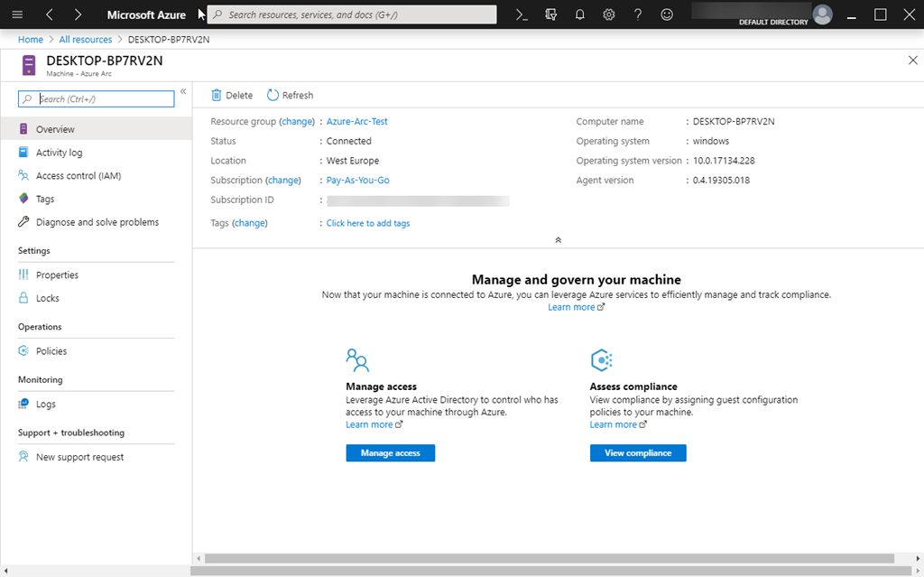Open portal settings gear
The image size is (924, 577).
coord(609,14)
